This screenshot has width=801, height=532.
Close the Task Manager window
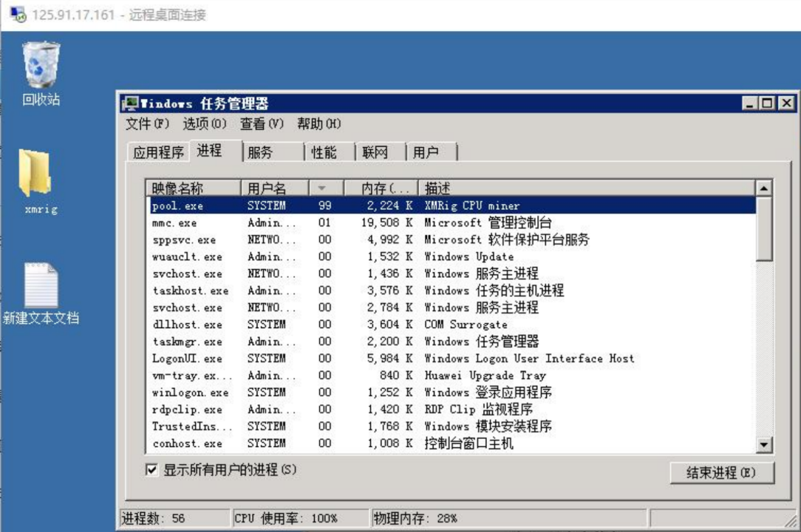[x=786, y=103]
